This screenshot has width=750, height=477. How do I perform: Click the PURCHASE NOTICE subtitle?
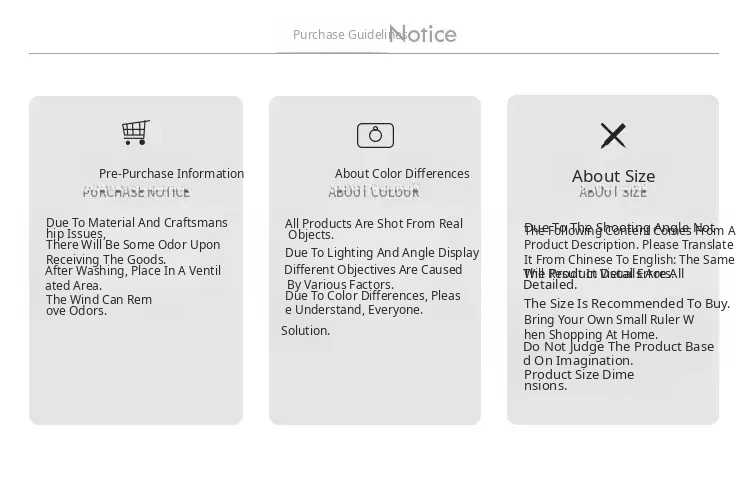(136, 192)
